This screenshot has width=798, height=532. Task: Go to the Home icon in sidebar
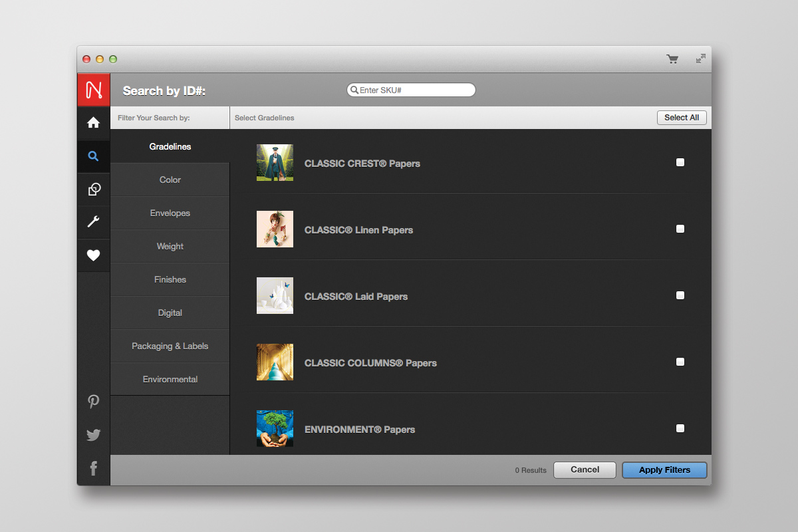pyautogui.click(x=94, y=123)
